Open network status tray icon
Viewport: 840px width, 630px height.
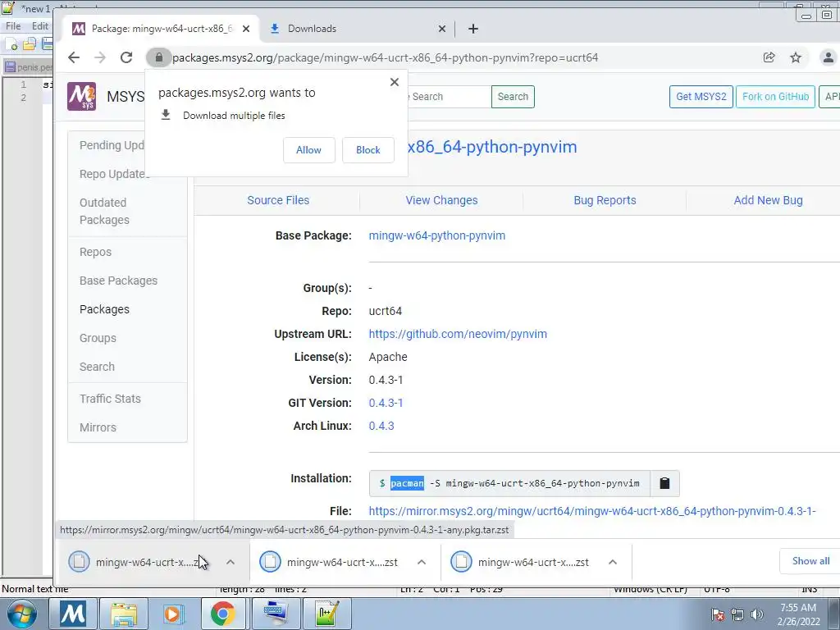point(737,614)
